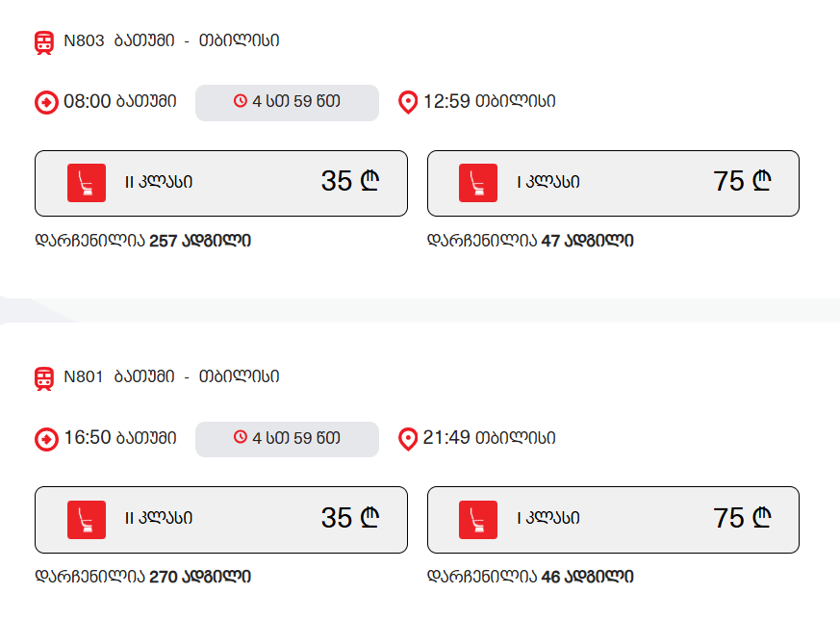The height and width of the screenshot is (620, 840).
Task: Click the clock icon in N801 duration badge
Action: click(241, 438)
